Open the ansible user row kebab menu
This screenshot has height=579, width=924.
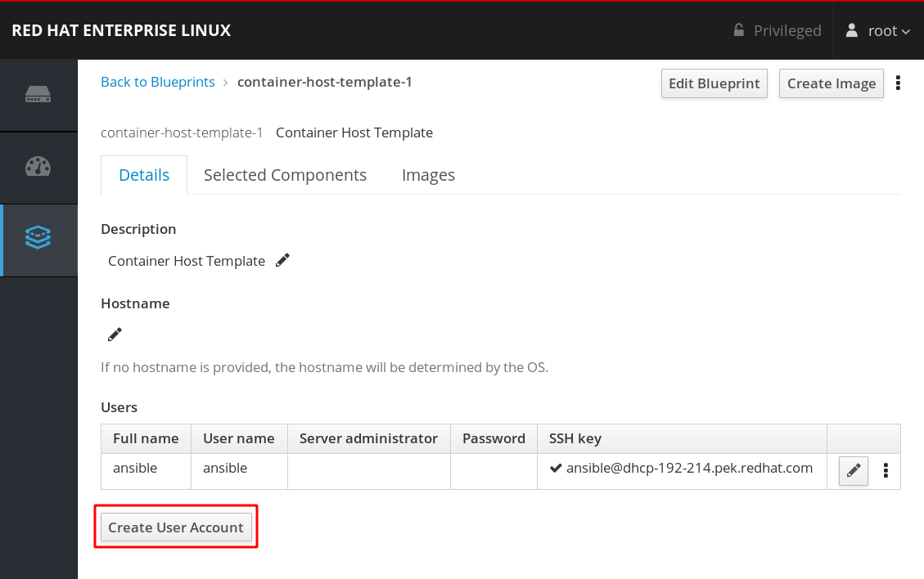pos(886,471)
